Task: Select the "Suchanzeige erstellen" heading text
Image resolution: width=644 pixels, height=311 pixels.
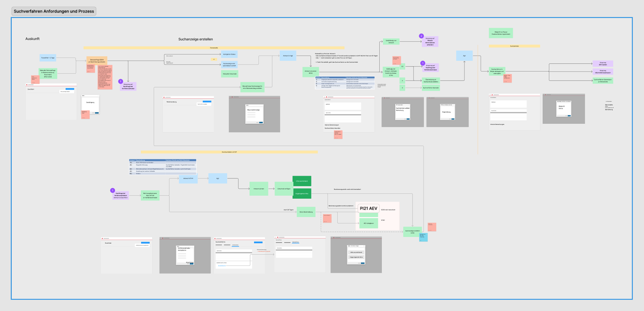Action: coord(195,39)
